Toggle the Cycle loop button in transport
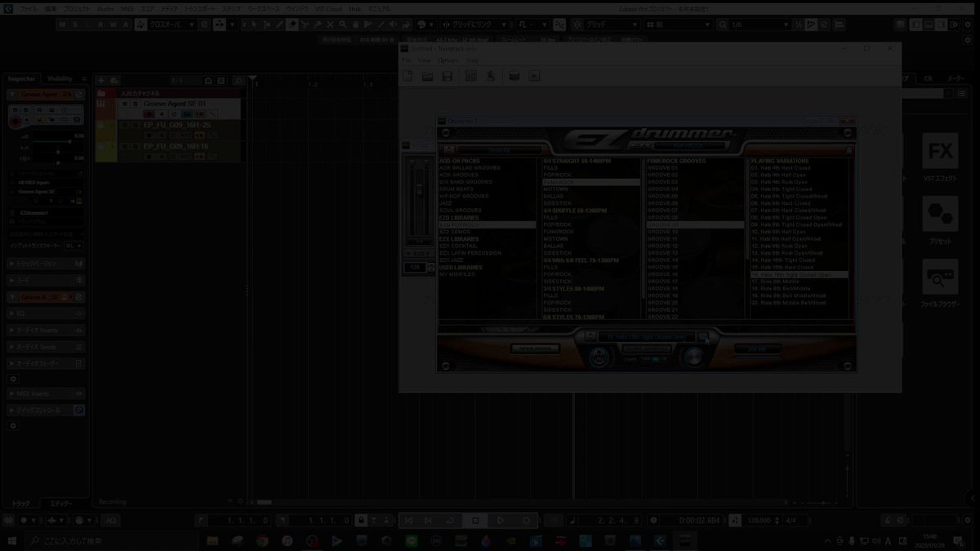Screen dimensions: 980x551 [x=450, y=520]
